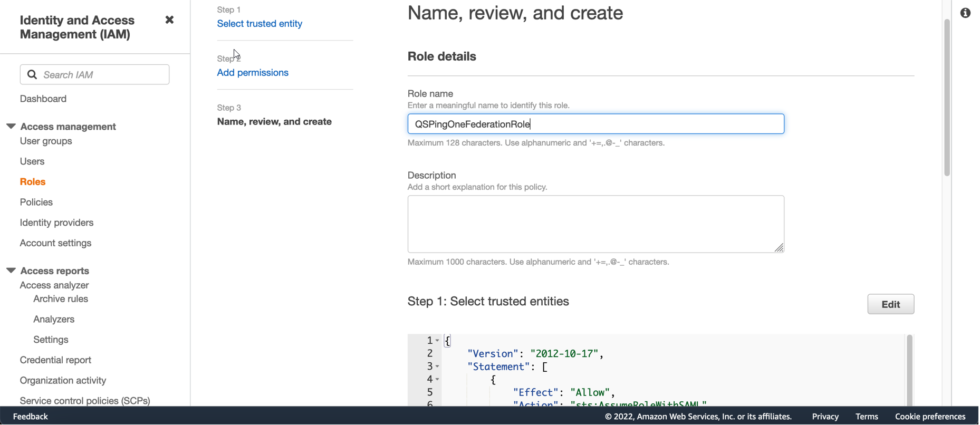Return to Select trusted entity step
Image resolution: width=980 pixels, height=425 pixels.
coord(260,24)
